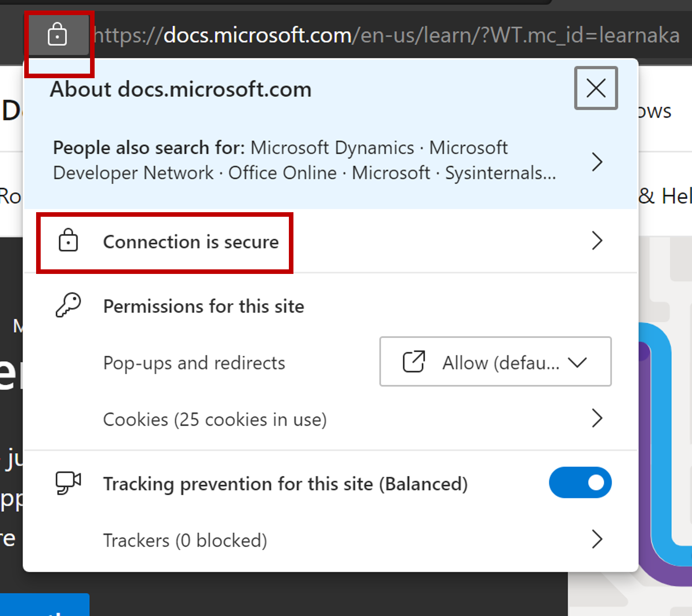The height and width of the screenshot is (616, 692).
Task: Close the About docs.microsoft.com popup
Action: 596,88
